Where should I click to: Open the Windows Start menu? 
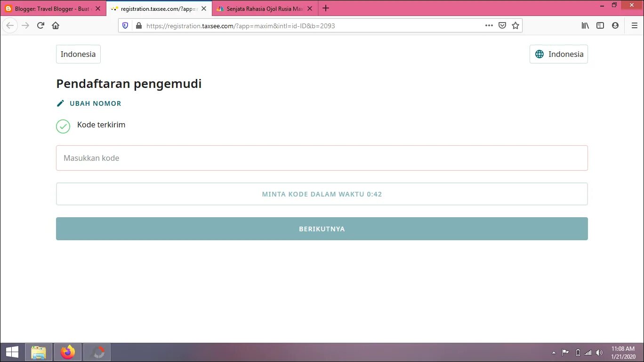tap(12, 352)
